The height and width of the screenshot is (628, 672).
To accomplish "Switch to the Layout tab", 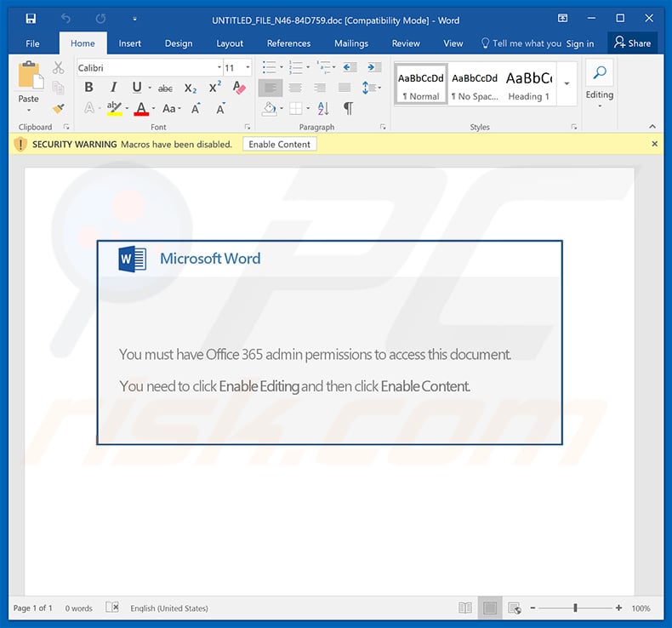I will pos(230,43).
